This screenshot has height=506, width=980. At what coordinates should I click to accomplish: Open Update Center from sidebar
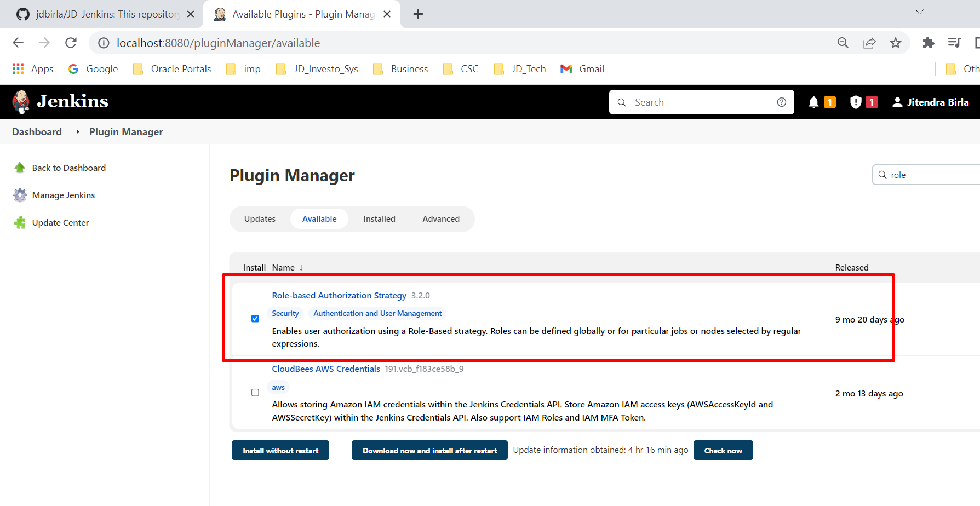point(51,222)
